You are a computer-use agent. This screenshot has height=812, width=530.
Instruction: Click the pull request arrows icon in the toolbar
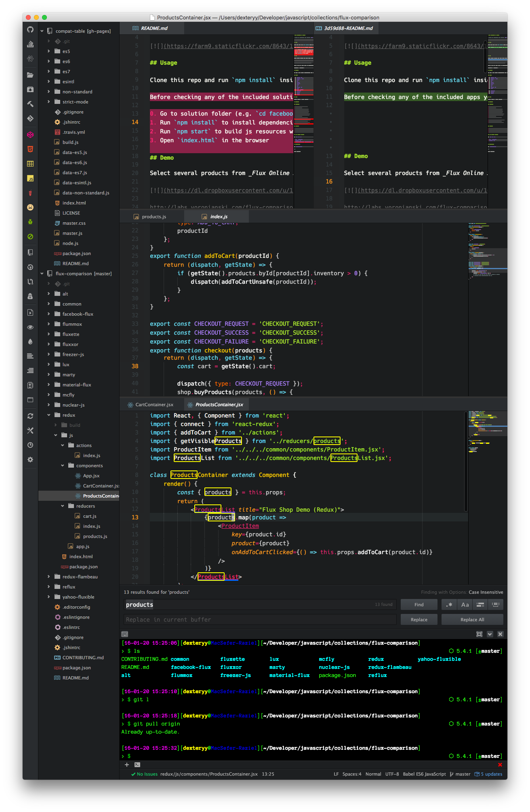pyautogui.click(x=30, y=282)
